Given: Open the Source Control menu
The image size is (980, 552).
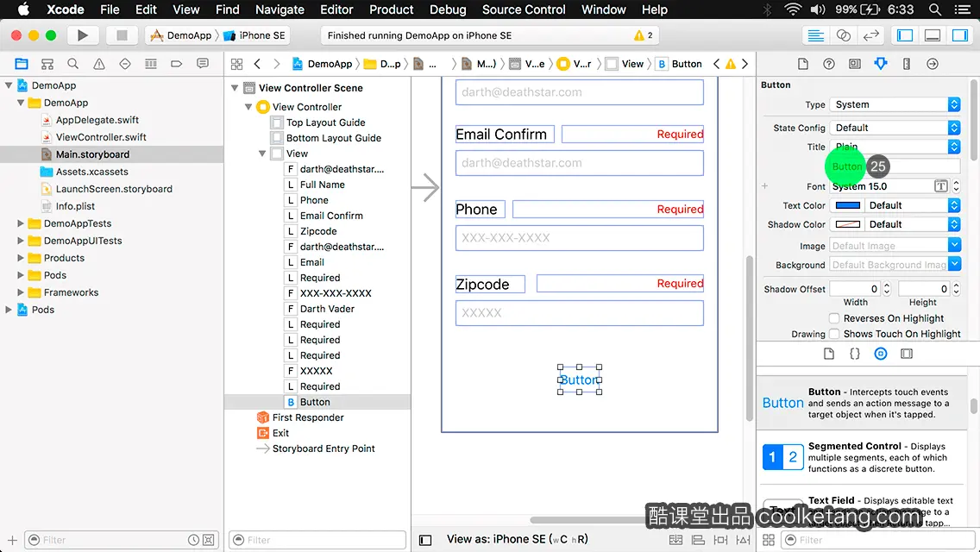Looking at the screenshot, I should click(x=524, y=9).
